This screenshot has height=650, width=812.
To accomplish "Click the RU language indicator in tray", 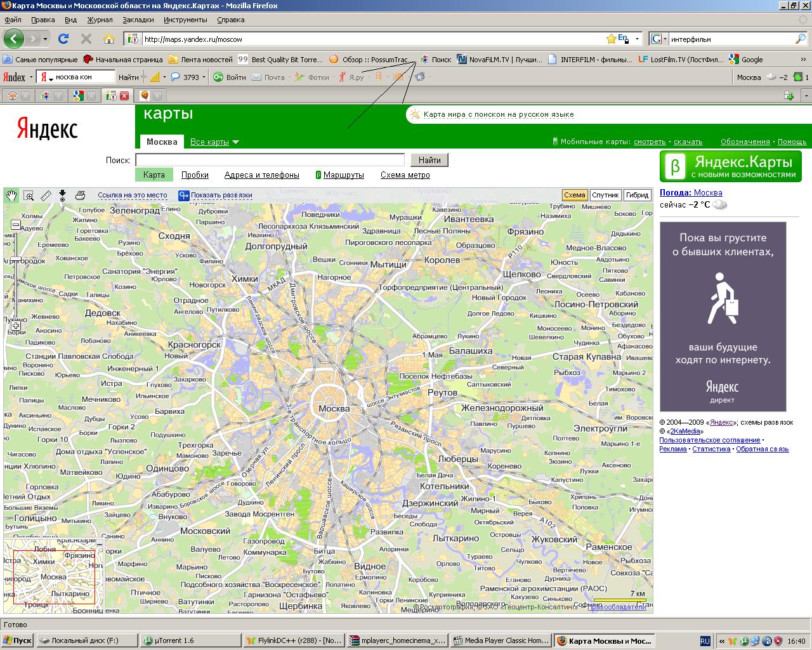I will point(705,640).
